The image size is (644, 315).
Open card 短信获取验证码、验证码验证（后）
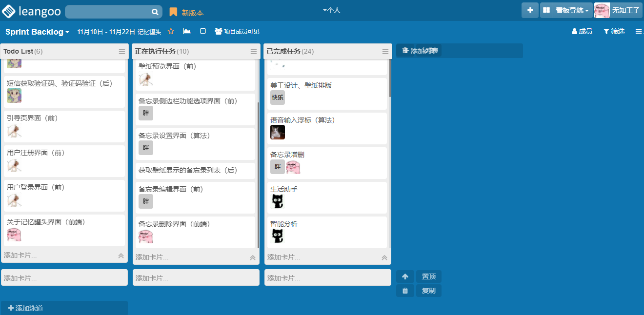[64, 92]
